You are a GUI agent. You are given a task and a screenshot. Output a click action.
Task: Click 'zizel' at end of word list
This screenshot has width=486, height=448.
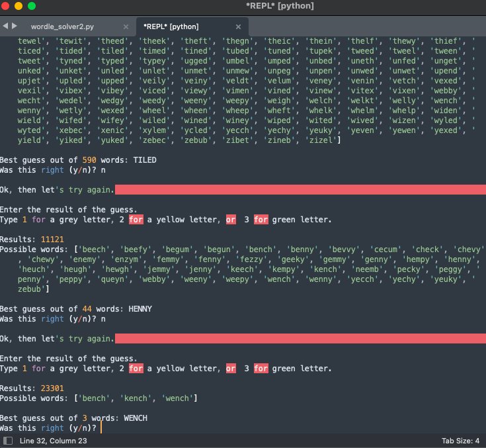(321, 140)
